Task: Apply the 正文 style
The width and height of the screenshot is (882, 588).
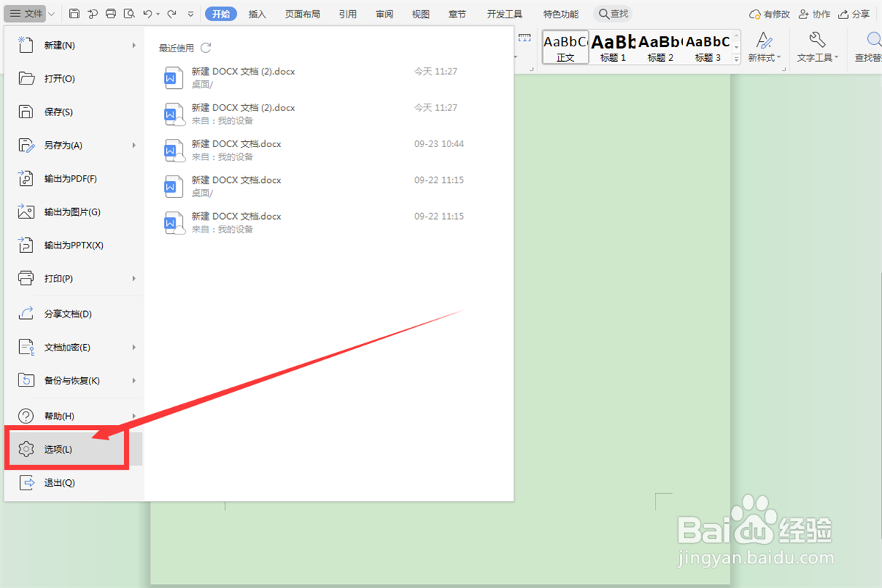Action: (565, 47)
